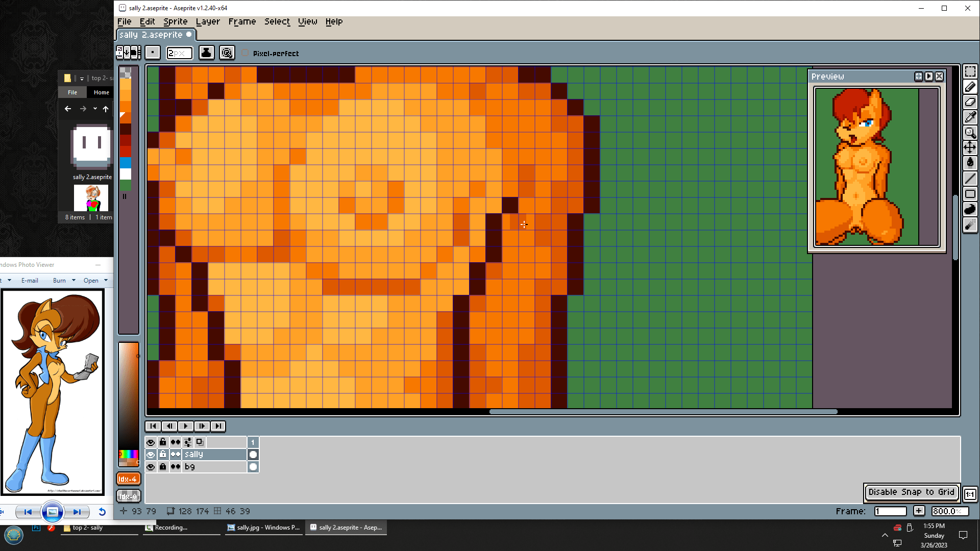
Task: Select the Eyedropper tool
Action: 970,117
